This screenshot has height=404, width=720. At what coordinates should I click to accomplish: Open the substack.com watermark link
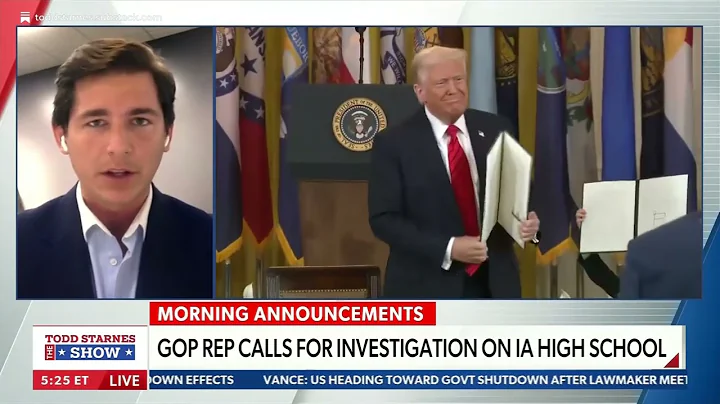(98, 18)
